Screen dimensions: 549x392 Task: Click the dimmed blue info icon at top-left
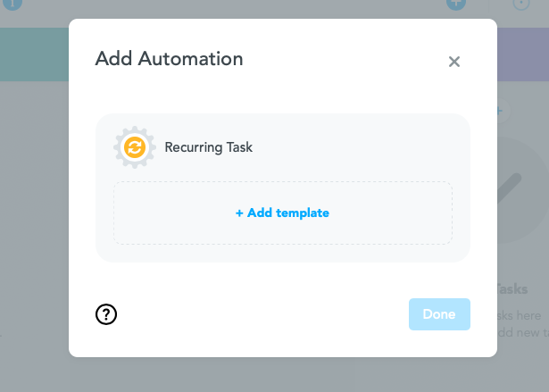click(12, 4)
